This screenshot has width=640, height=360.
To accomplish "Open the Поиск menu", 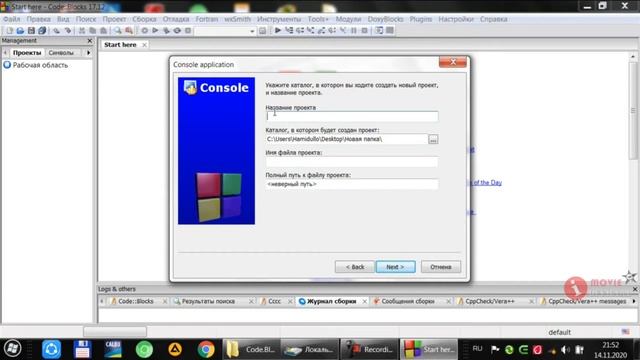I will 86,19.
